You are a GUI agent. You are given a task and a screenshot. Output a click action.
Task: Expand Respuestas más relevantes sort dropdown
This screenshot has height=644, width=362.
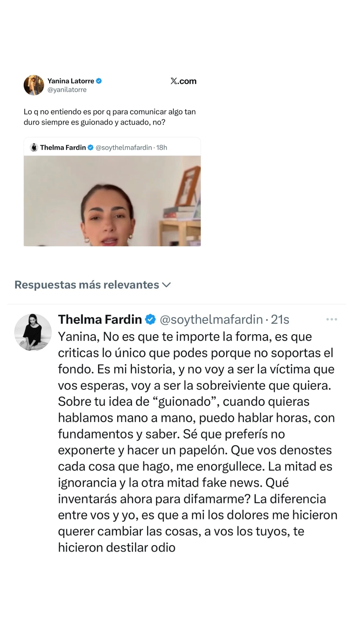[x=93, y=285]
